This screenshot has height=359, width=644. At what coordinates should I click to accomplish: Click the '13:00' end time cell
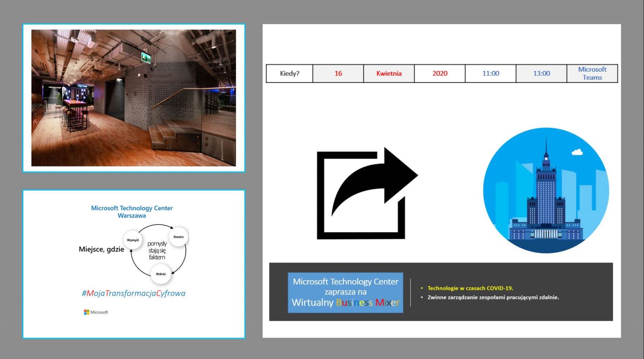tap(541, 73)
